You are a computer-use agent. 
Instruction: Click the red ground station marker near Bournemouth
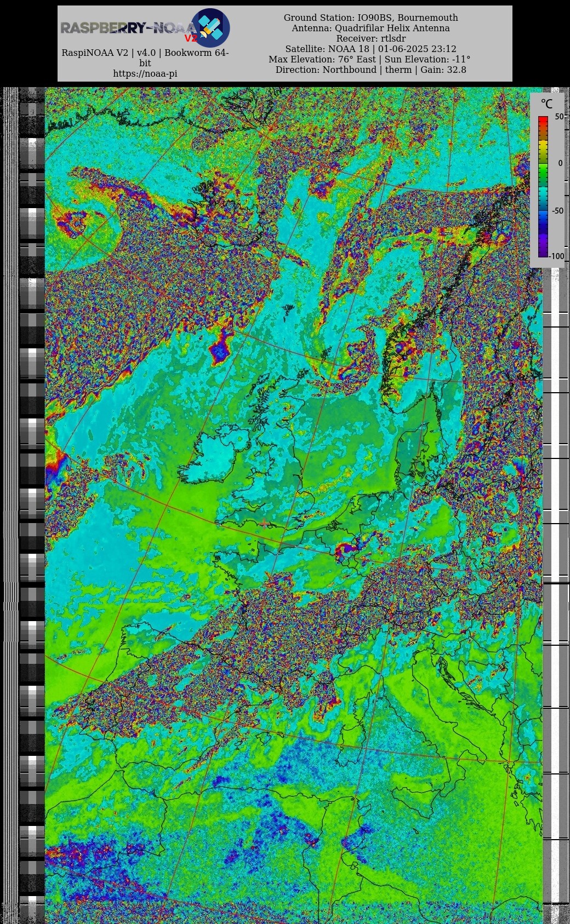pos(265,524)
